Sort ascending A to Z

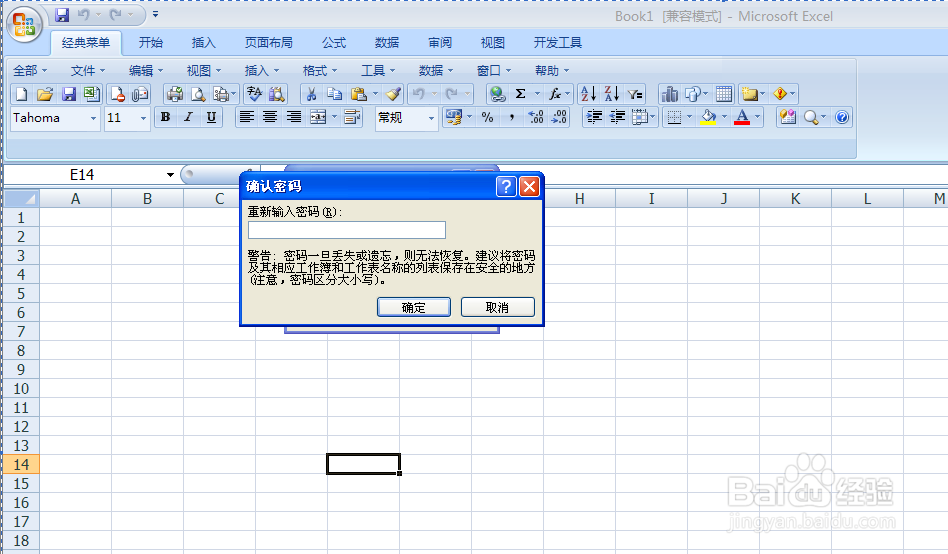click(588, 94)
